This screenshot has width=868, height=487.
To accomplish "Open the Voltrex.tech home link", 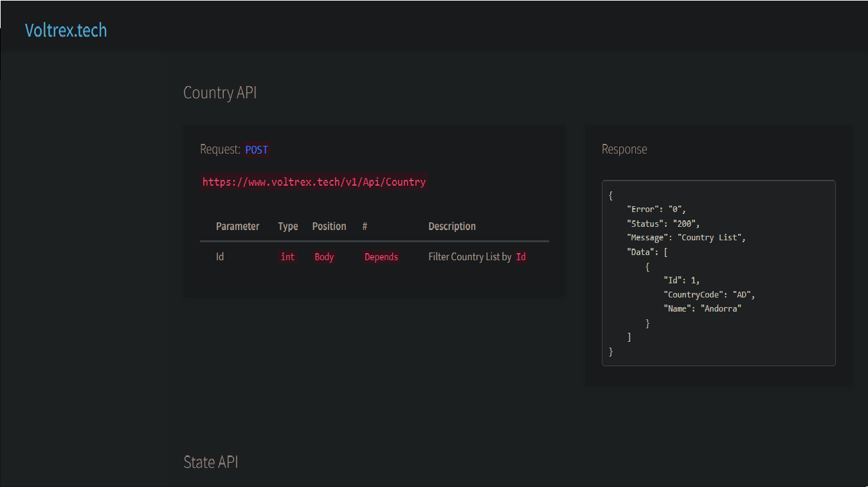I will pyautogui.click(x=66, y=30).
